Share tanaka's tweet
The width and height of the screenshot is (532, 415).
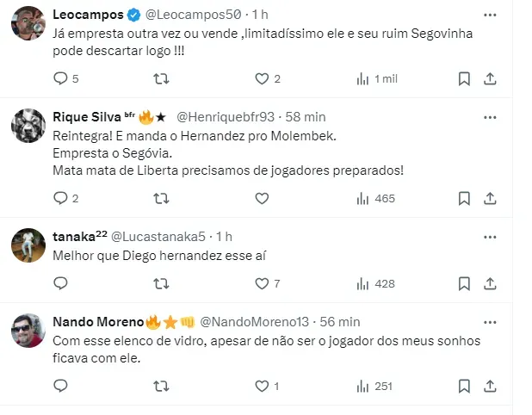pos(489,283)
